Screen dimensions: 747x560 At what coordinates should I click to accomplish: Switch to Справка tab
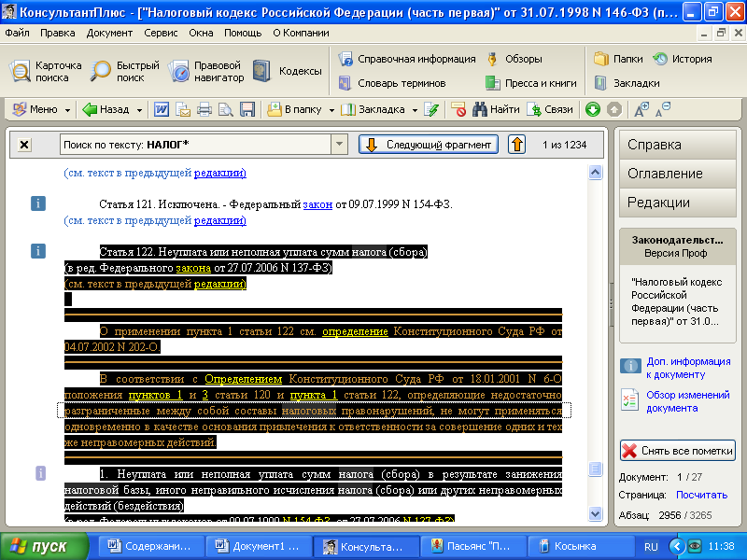point(678,145)
